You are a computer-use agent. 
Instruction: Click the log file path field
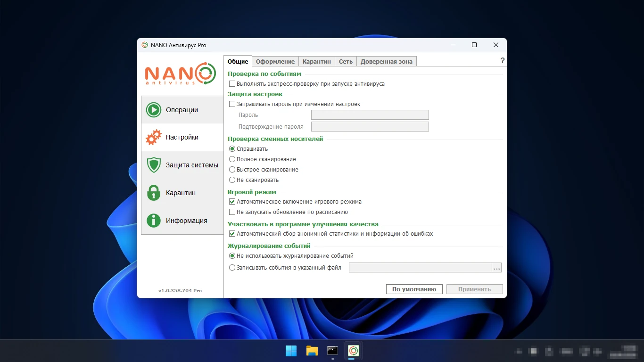420,268
